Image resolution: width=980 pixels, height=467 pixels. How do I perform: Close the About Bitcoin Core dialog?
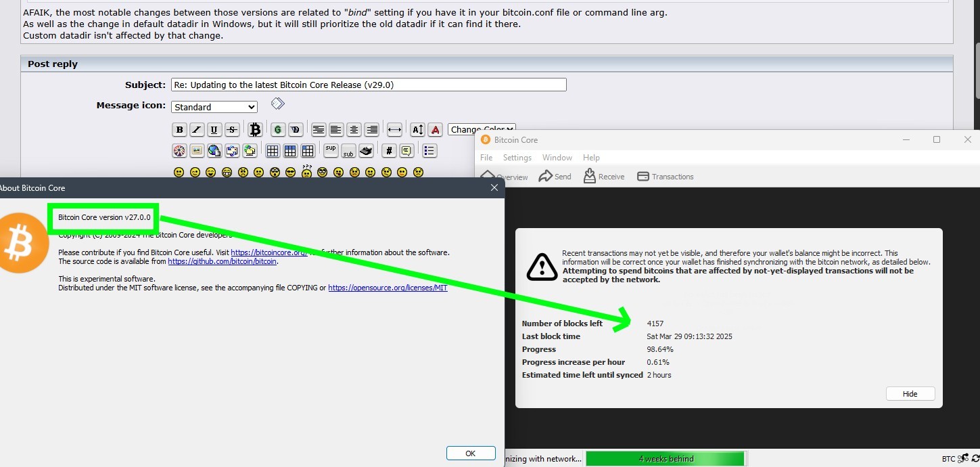coord(494,188)
